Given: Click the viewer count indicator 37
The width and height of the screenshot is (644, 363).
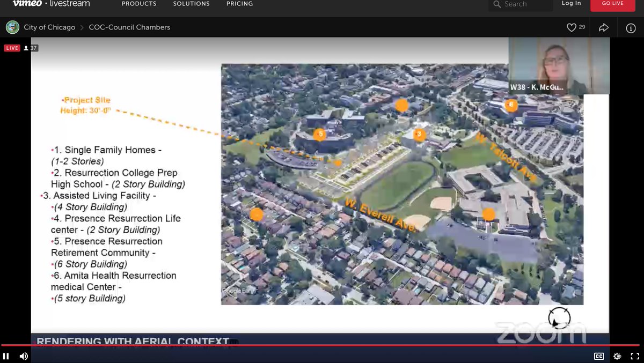Looking at the screenshot, I should point(30,48).
